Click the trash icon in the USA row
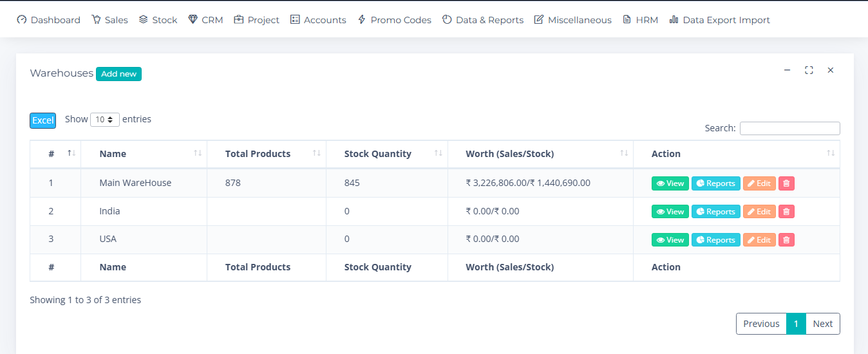This screenshot has width=868, height=354. click(x=786, y=239)
